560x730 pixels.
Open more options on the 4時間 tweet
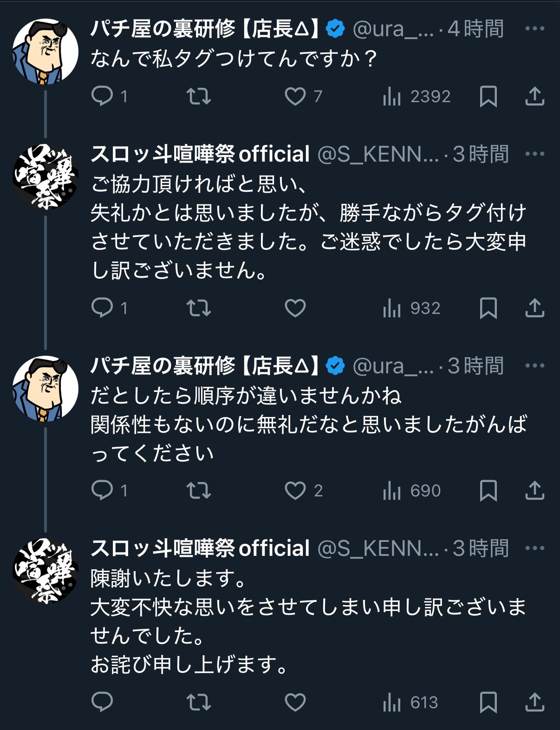(534, 29)
